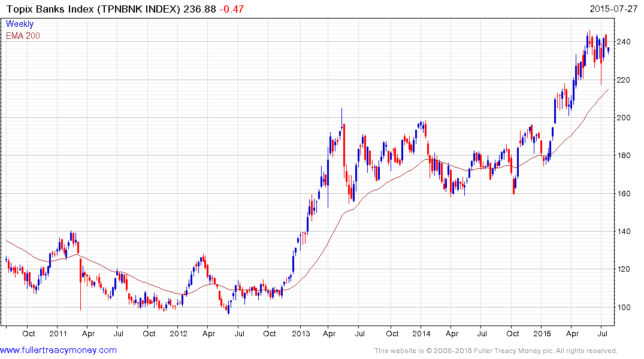This screenshot has width=644, height=359.
Task: Select the 220 price level label
Action: coord(627,80)
